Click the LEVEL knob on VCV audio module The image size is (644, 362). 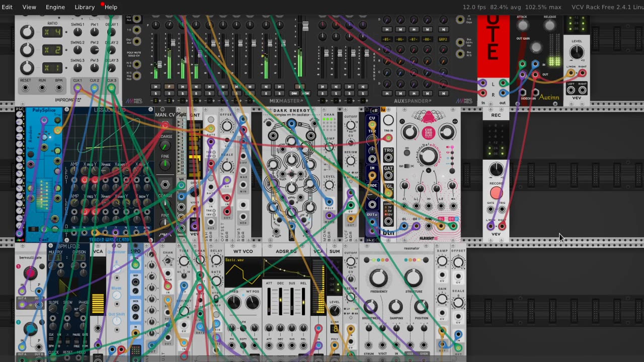[577, 52]
